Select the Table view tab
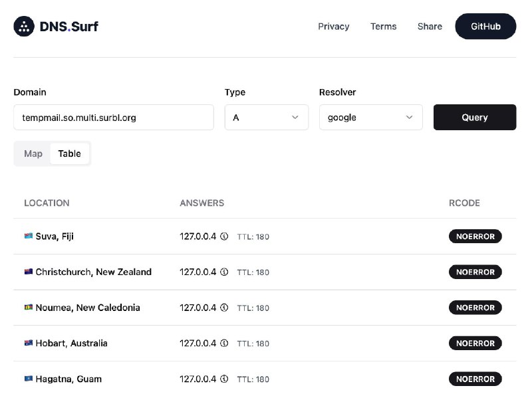This screenshot has height=396, width=532. [69, 153]
